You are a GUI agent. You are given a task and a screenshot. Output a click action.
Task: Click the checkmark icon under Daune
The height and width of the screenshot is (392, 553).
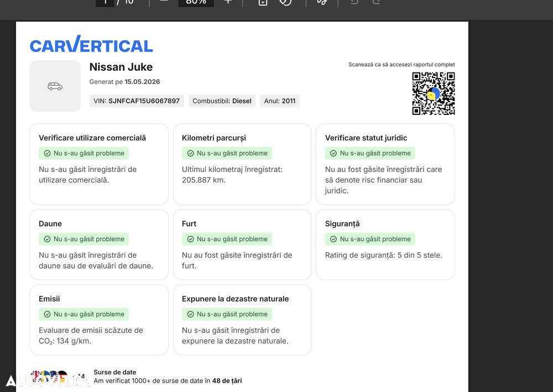47,239
